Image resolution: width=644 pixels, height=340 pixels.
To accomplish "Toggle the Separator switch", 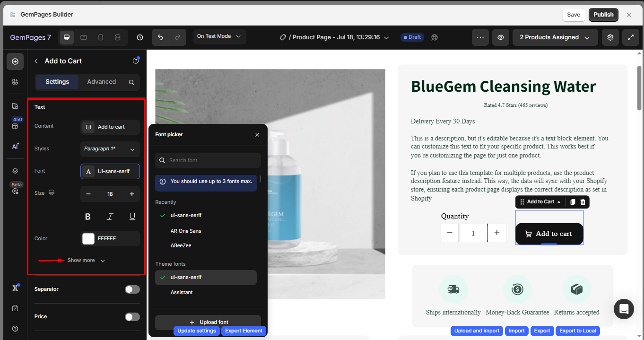I will point(132,289).
